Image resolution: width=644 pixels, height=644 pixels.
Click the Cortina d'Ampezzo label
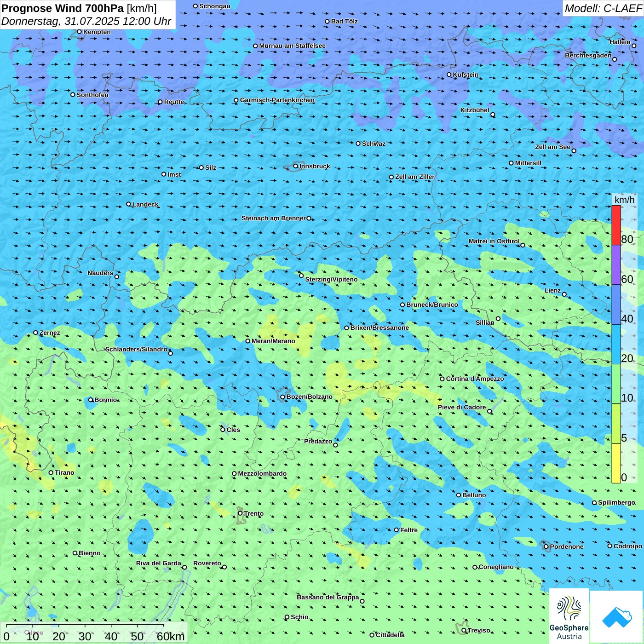(475, 379)
